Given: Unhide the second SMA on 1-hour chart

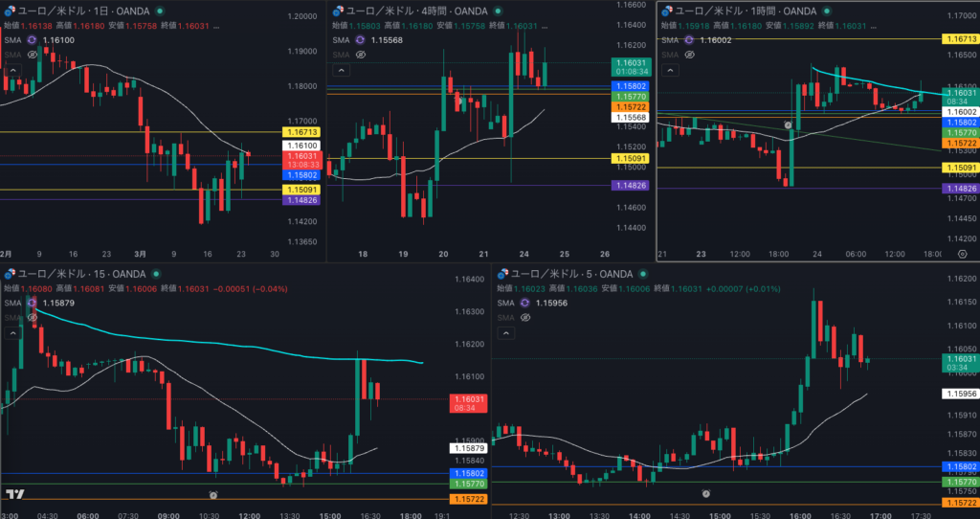Looking at the screenshot, I should click(688, 55).
